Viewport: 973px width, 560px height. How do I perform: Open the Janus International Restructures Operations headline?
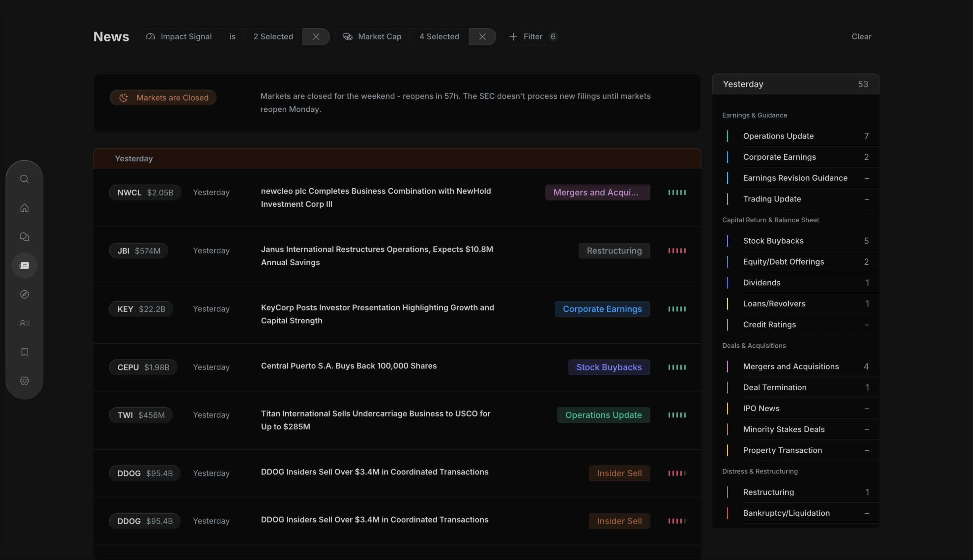point(377,256)
